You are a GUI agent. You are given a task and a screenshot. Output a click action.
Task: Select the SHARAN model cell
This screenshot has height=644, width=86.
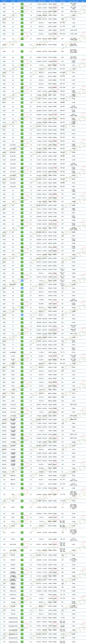tap(13, 599)
